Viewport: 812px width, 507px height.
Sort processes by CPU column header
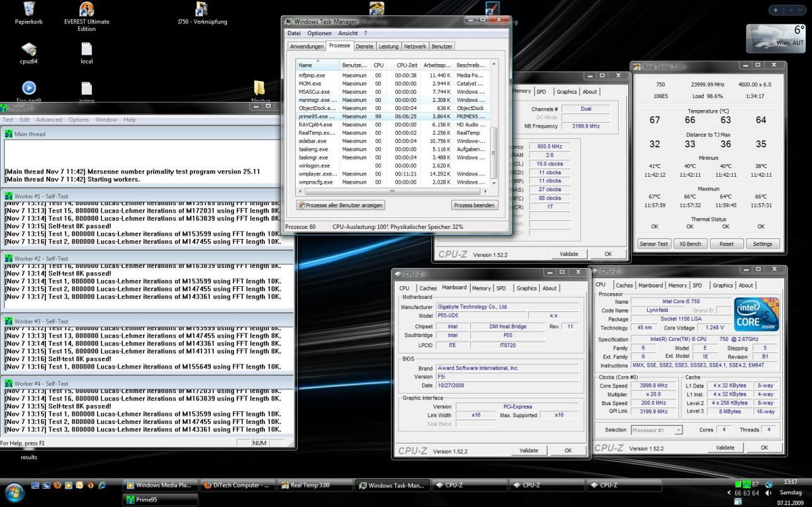pos(378,65)
